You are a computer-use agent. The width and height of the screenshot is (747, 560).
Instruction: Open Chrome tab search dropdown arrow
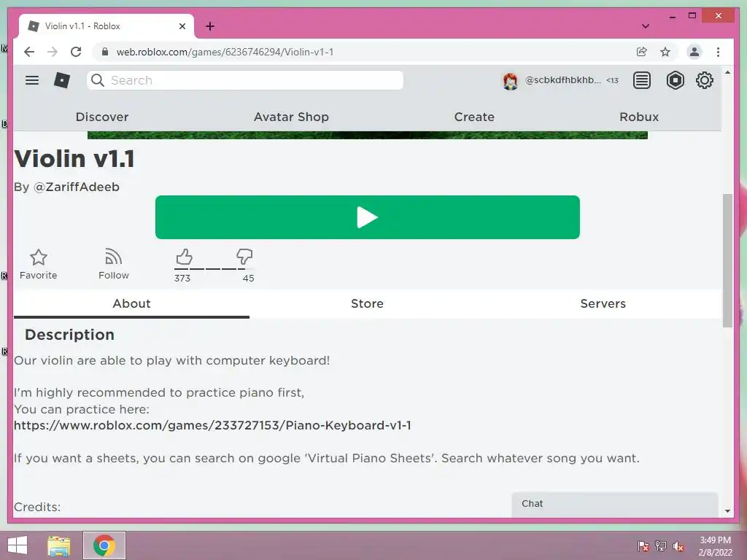coord(645,26)
